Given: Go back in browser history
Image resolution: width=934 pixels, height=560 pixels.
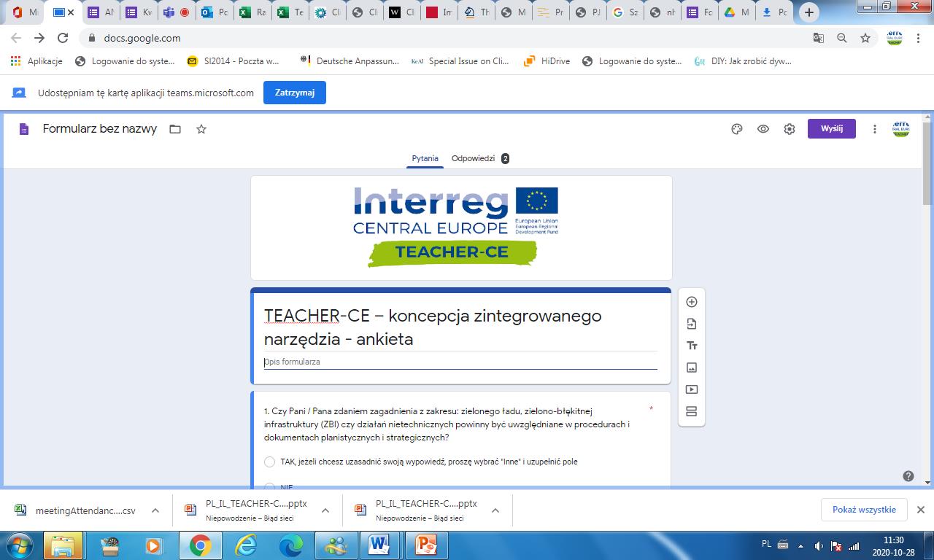Looking at the screenshot, I should point(16,38).
